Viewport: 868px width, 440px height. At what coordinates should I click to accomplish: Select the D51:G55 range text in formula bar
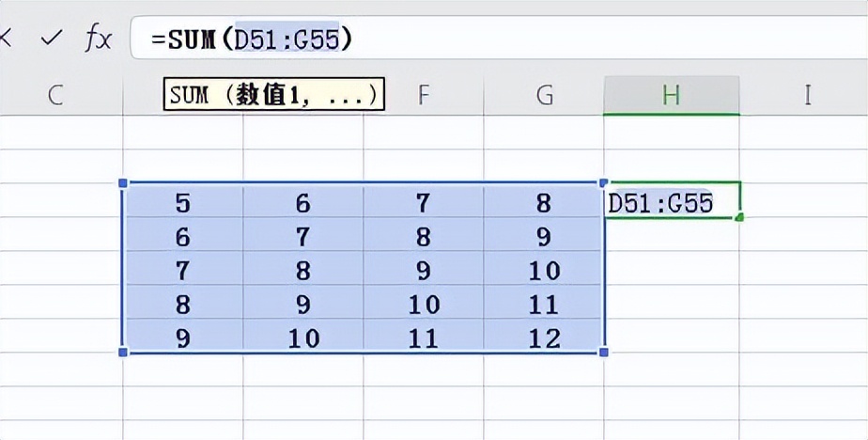pos(287,38)
